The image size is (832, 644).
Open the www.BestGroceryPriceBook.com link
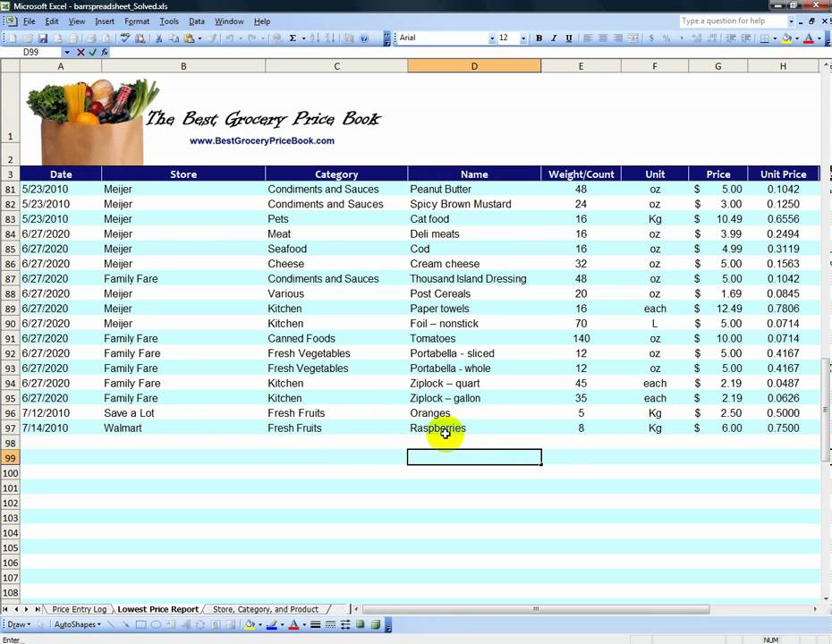coord(261,141)
